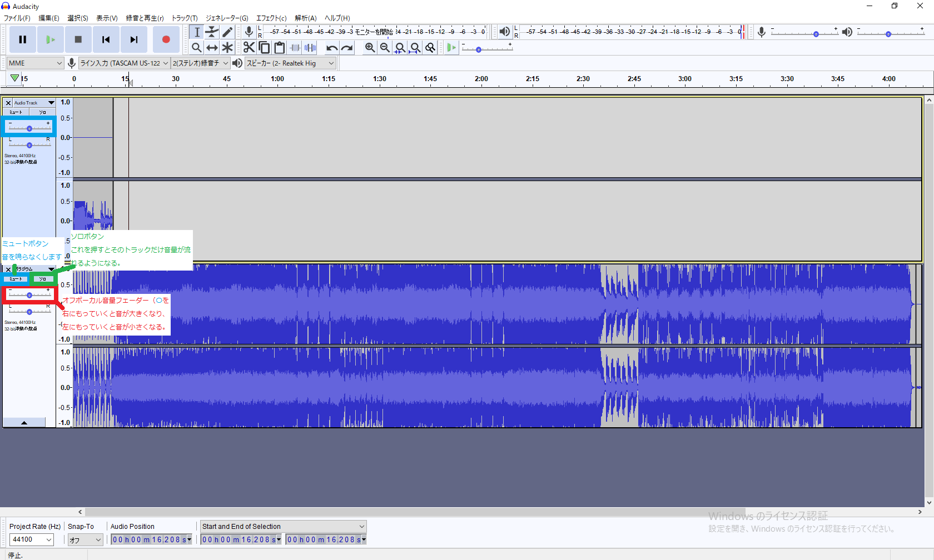Start monitoring in the recording meter
Viewport: 934px width, 560px height.
(x=374, y=32)
